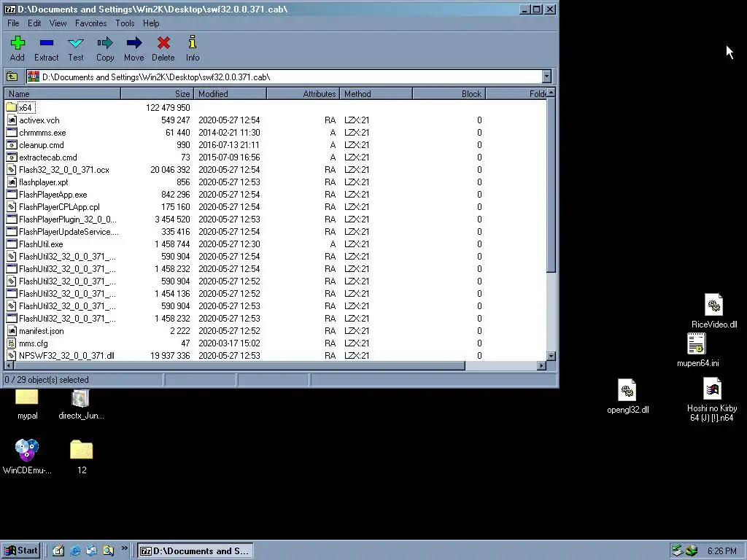The height and width of the screenshot is (560, 747).
Task: Click the red Delete icon
Action: coord(163,43)
